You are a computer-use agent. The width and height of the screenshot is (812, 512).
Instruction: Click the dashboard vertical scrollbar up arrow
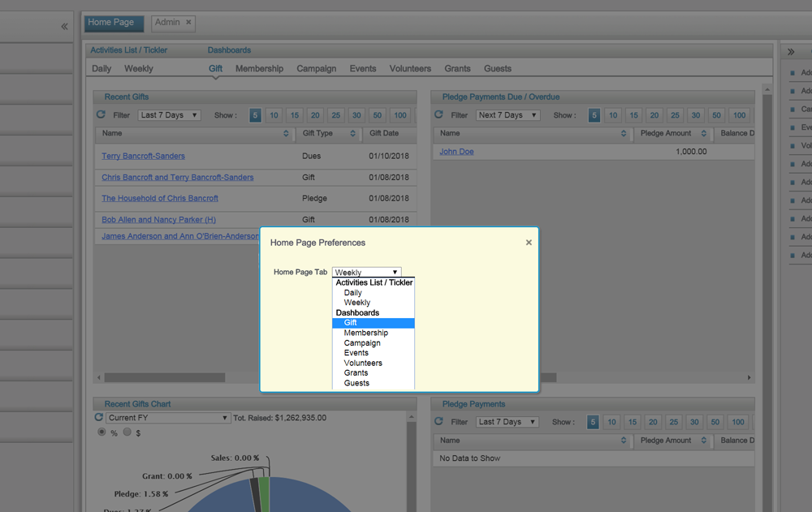point(767,89)
